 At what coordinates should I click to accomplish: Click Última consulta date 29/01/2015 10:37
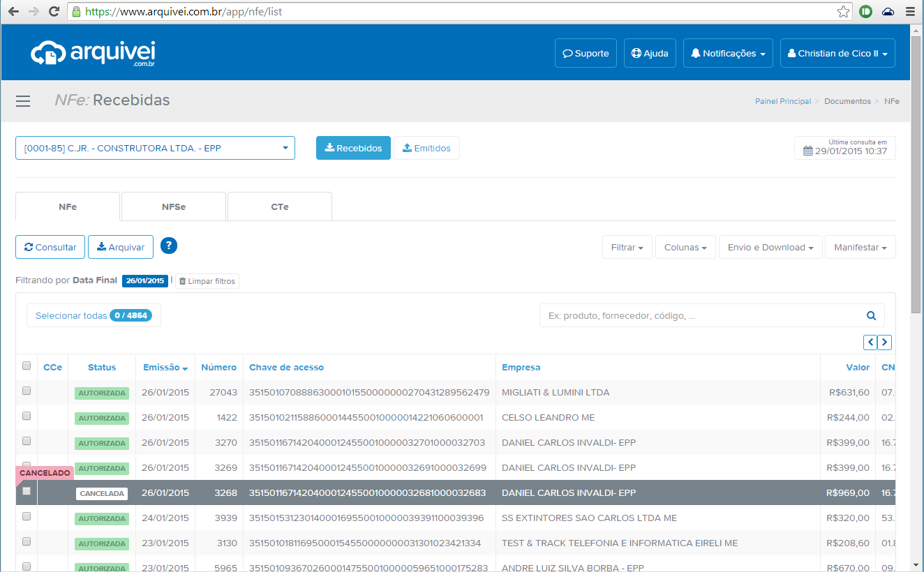[x=845, y=148]
